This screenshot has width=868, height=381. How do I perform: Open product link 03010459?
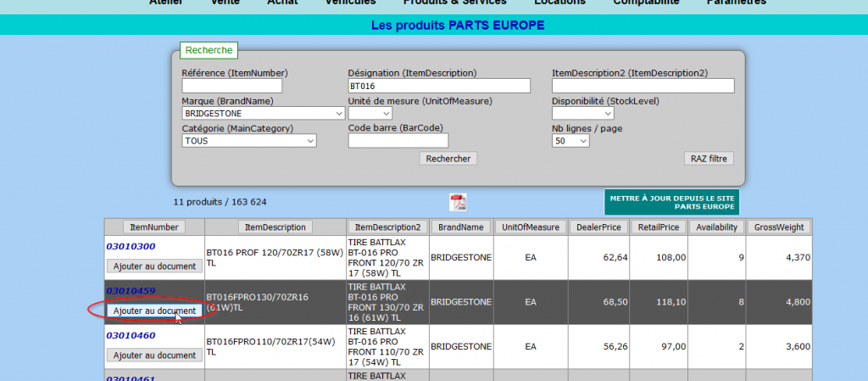click(131, 291)
